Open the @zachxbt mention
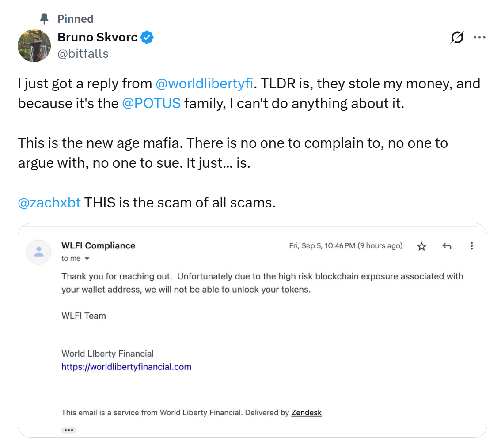 coord(49,203)
